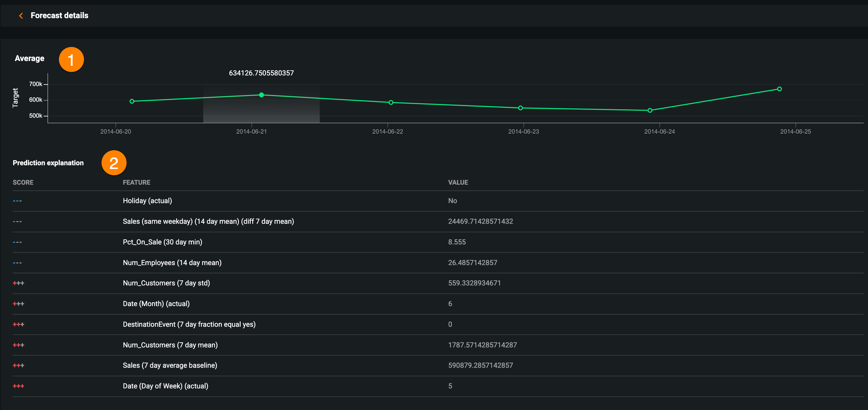Viewport: 868px width, 410px height.
Task: Select the 2014-06-24 forecast data point
Action: [650, 110]
